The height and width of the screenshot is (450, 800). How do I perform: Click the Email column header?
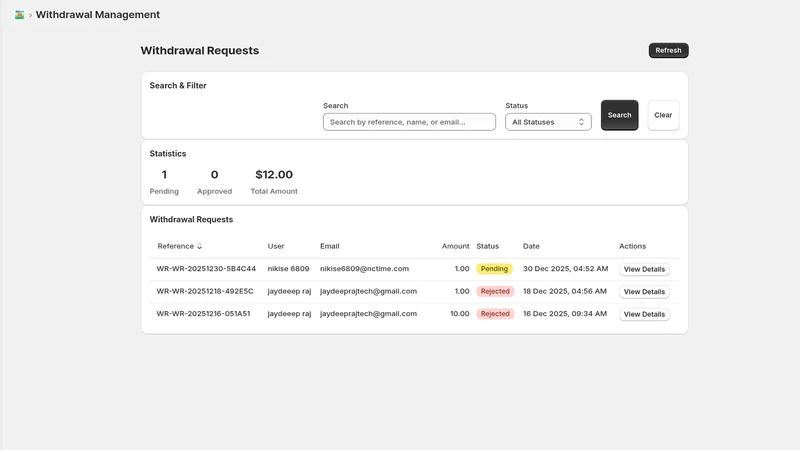point(330,246)
